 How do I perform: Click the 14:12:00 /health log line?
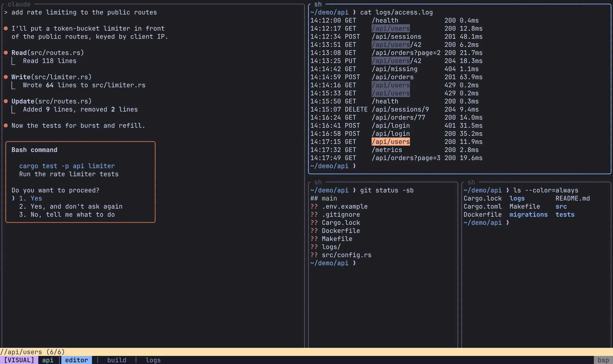[x=395, y=20]
